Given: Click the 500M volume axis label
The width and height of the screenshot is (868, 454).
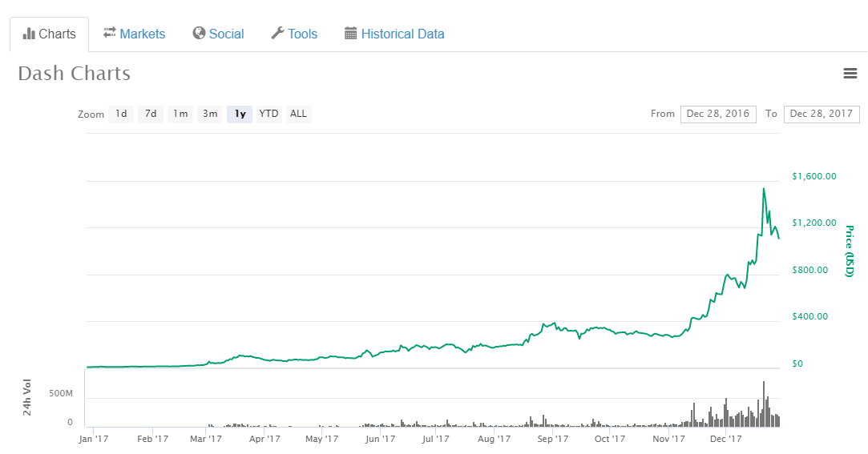Looking at the screenshot, I should [61, 394].
